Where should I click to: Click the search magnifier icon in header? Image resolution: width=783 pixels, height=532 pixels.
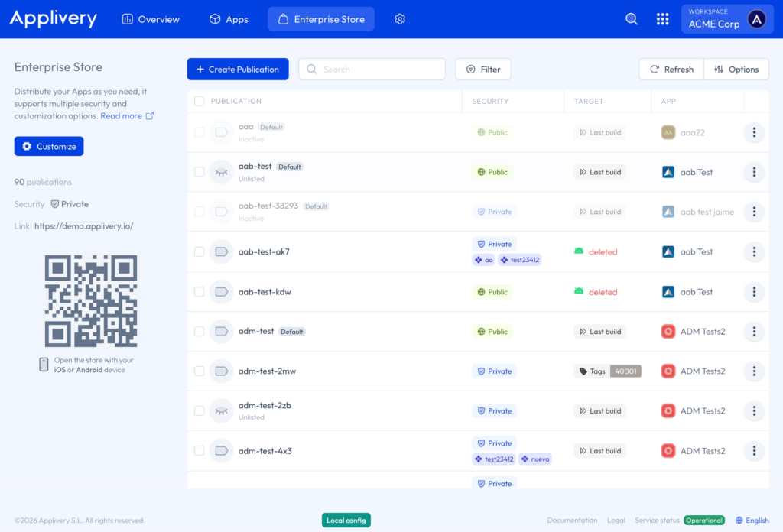[x=632, y=19]
